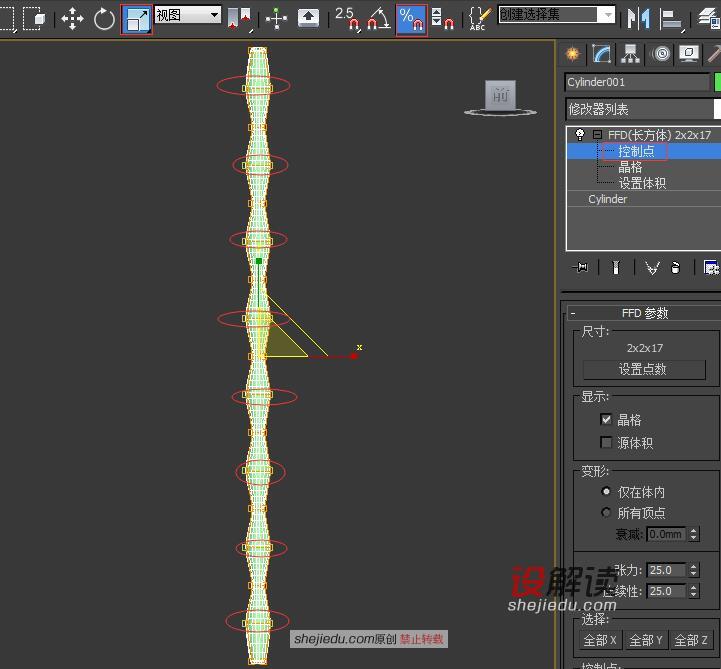
Task: Activate the Select and Scale tool
Action: pyautogui.click(x=137, y=19)
